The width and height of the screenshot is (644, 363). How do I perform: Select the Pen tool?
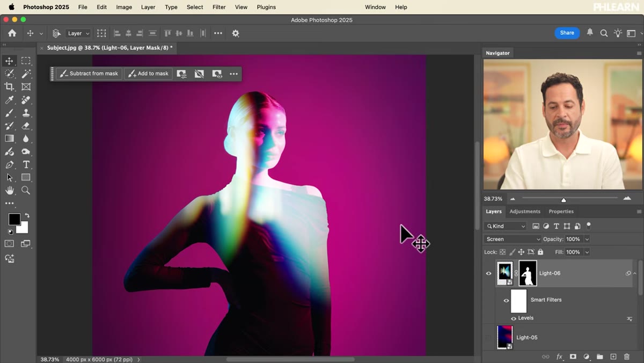[9, 164]
